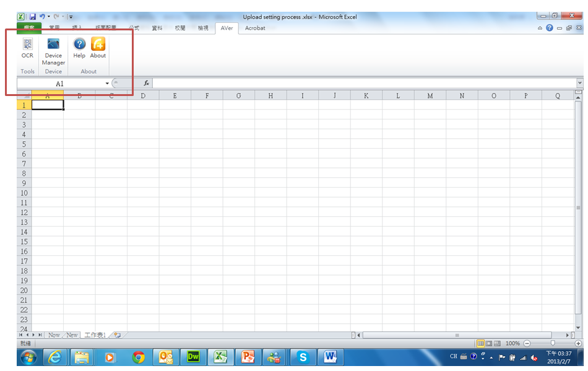Open the Name Box dropdown arrow
The height and width of the screenshot is (371, 588).
click(x=107, y=83)
